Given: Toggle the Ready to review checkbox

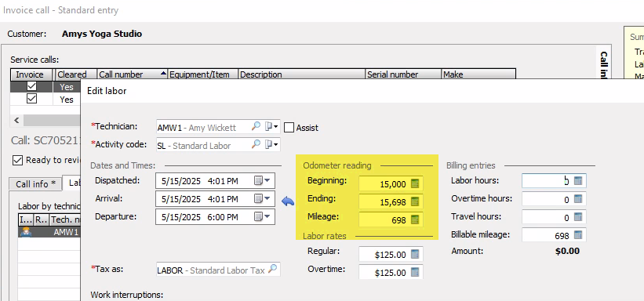Looking at the screenshot, I should coord(17,160).
